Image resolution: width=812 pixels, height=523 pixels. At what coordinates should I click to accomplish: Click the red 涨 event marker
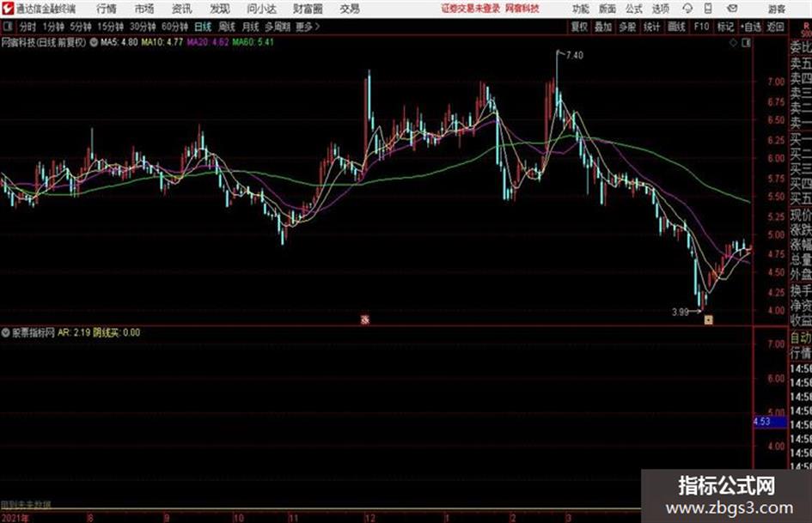[x=365, y=320]
